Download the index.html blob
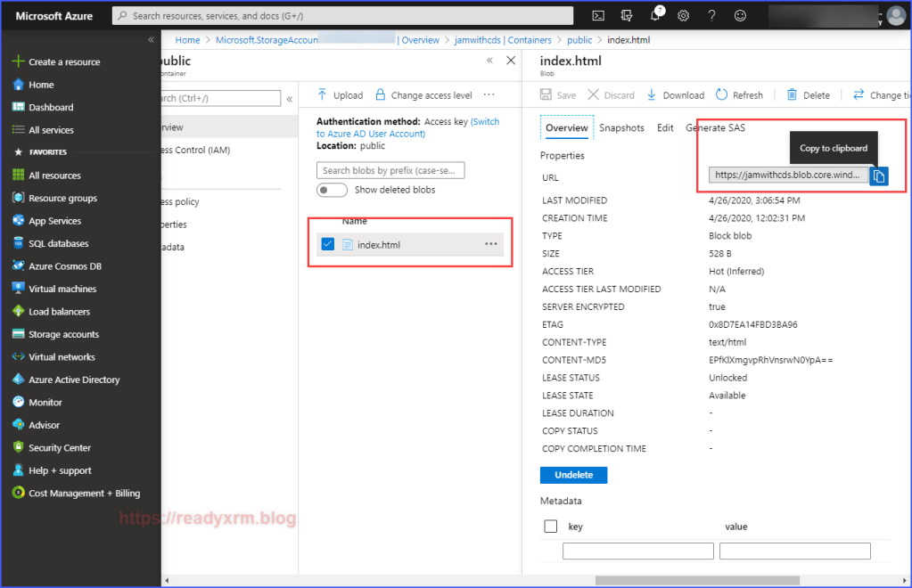The image size is (912, 588). [675, 95]
